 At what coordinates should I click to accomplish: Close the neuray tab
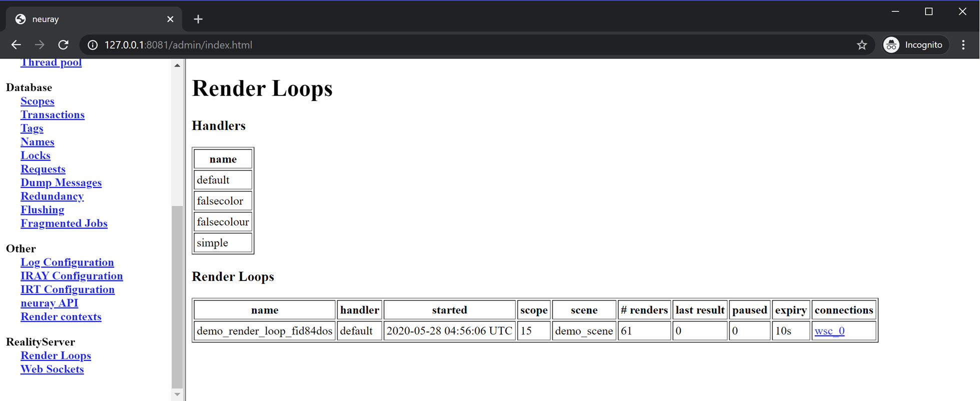[x=170, y=19]
